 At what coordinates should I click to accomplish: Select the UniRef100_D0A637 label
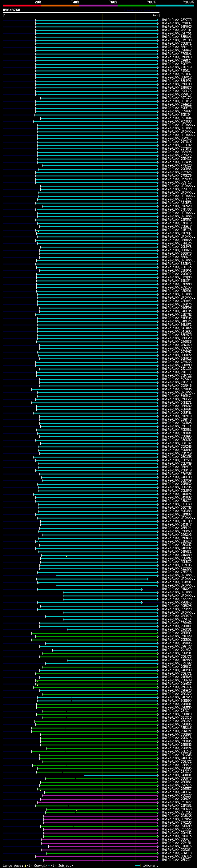[177, 683]
